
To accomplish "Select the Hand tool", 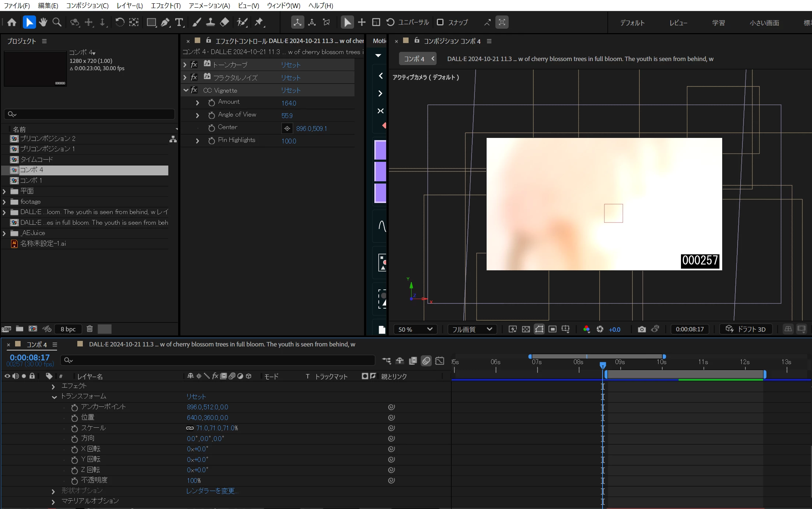I will (43, 22).
